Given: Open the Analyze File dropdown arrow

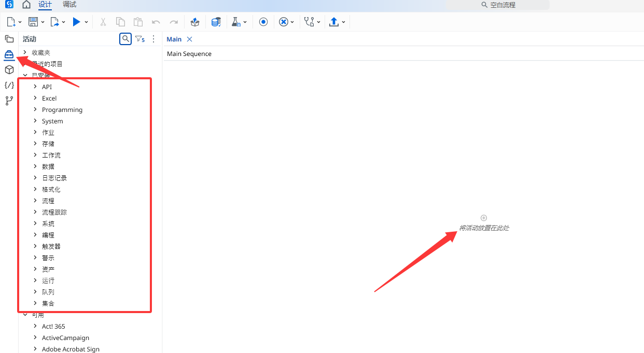Looking at the screenshot, I should (318, 22).
